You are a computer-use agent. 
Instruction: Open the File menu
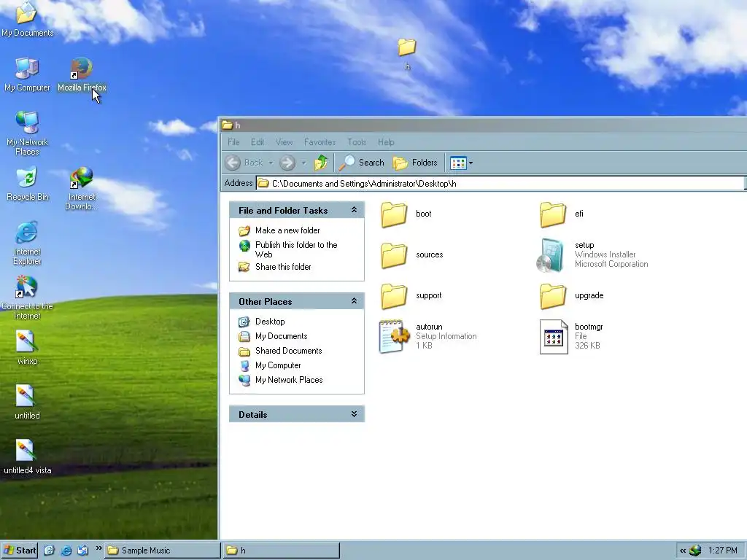pyautogui.click(x=233, y=142)
